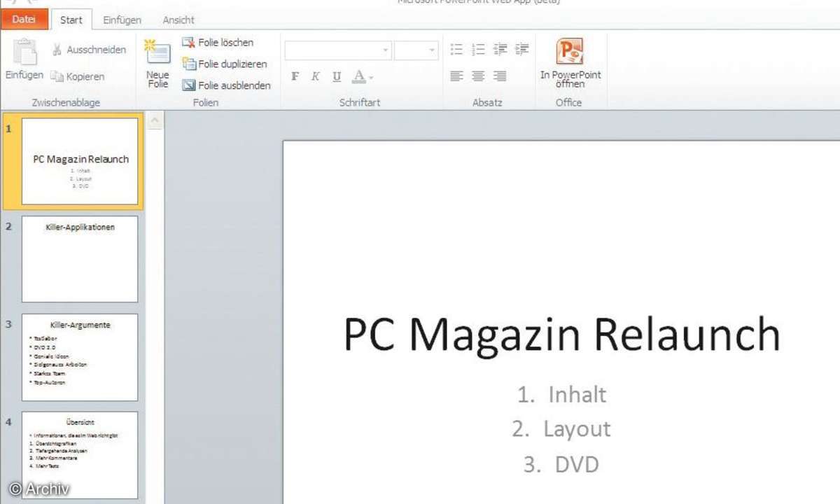Select slide 4 thumbnail Übersicht

point(80,455)
